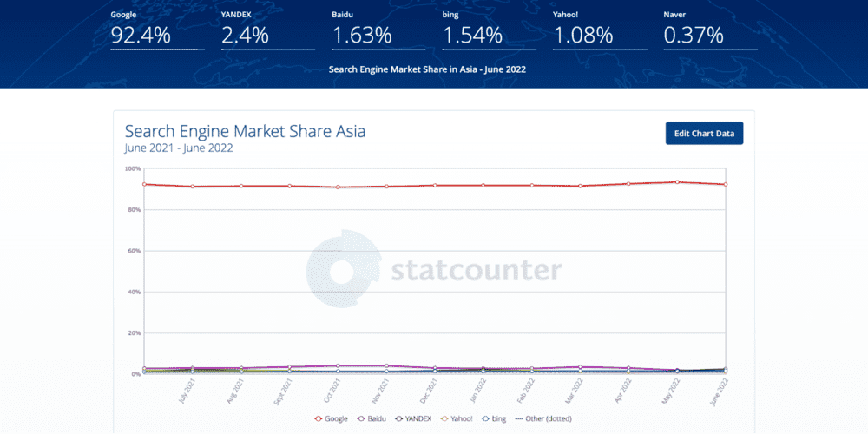The width and height of the screenshot is (868, 434).
Task: Click the bing 1.54% stat
Action: click(x=473, y=35)
